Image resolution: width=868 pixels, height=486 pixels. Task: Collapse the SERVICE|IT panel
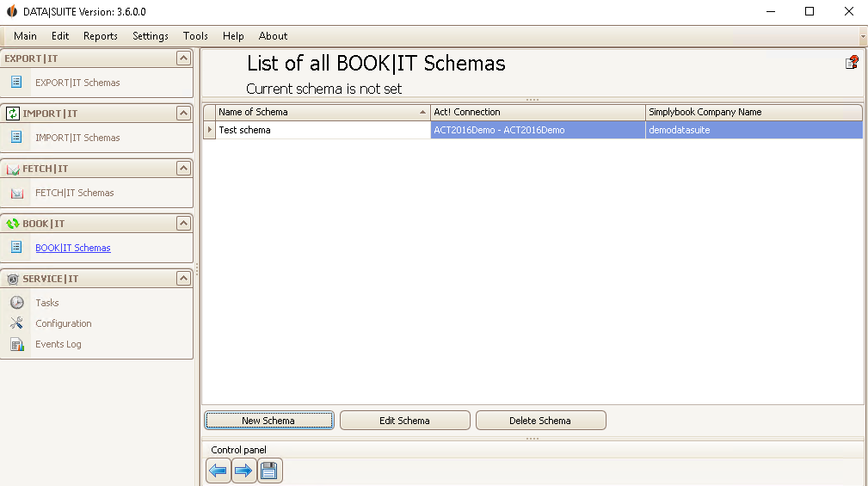click(x=183, y=279)
